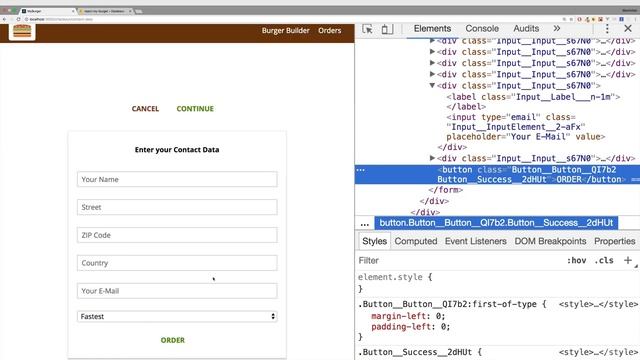This screenshot has width=640, height=360.
Task: Switch to the Console tab
Action: pyautogui.click(x=482, y=29)
